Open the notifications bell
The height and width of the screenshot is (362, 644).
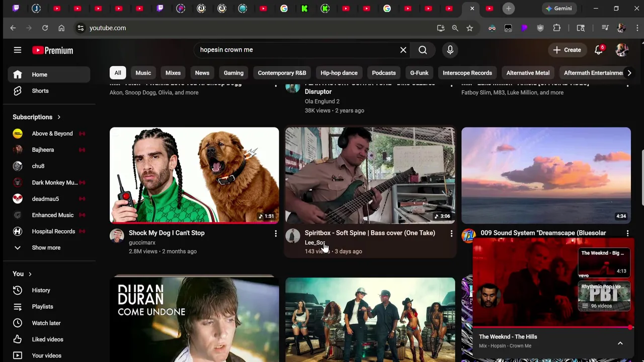click(x=598, y=50)
